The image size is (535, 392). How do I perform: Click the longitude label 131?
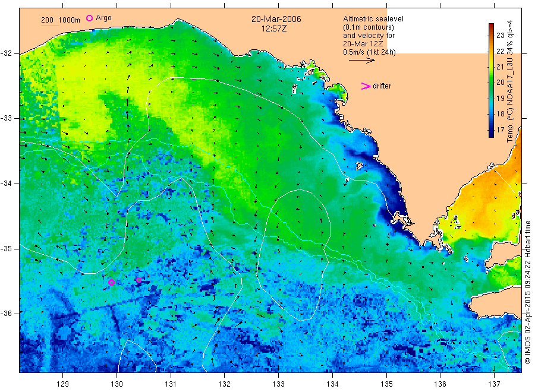[x=171, y=384]
